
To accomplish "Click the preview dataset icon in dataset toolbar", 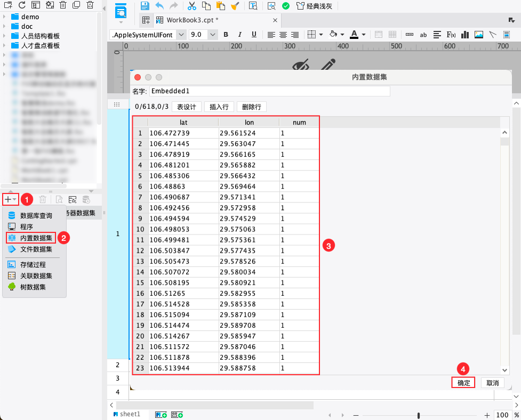I will pyautogui.click(x=59, y=199).
